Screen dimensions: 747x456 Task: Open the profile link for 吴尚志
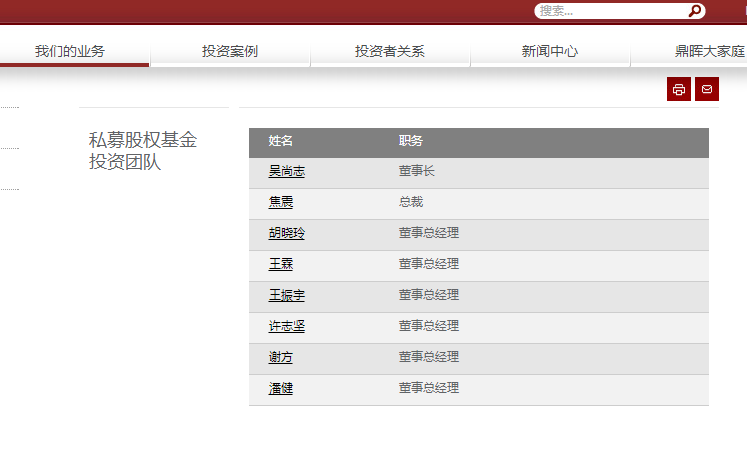(287, 171)
